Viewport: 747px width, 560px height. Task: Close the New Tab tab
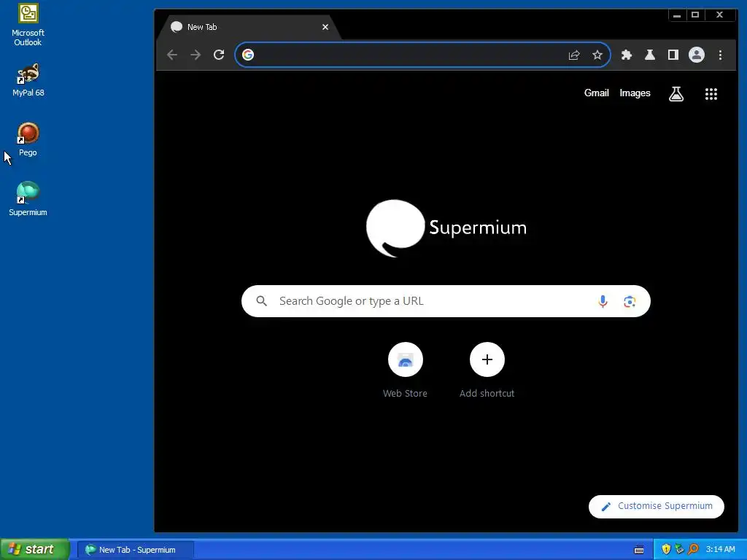325,27
